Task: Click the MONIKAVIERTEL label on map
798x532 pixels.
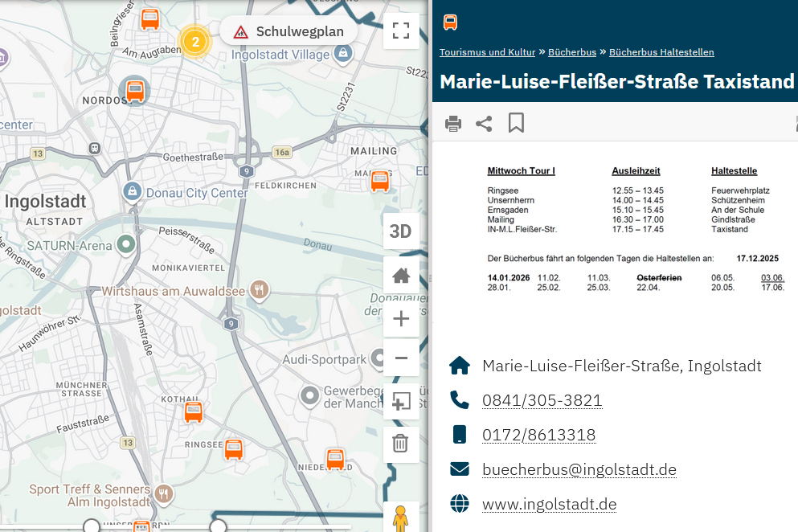Action: pos(188,268)
